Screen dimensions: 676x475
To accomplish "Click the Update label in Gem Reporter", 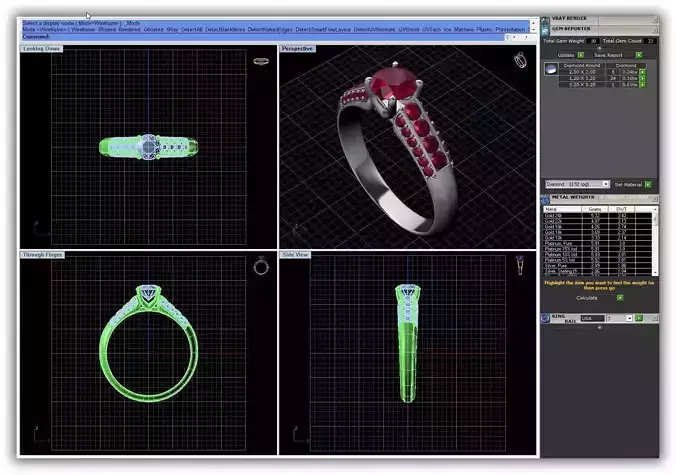I will pyautogui.click(x=565, y=55).
